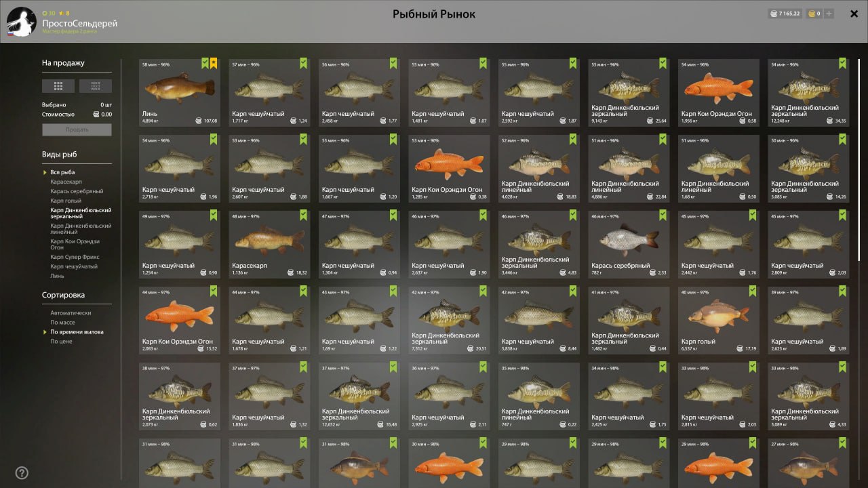Image resolution: width=868 pixels, height=488 pixels.
Task: Click the Продать sell button
Action: tap(77, 129)
